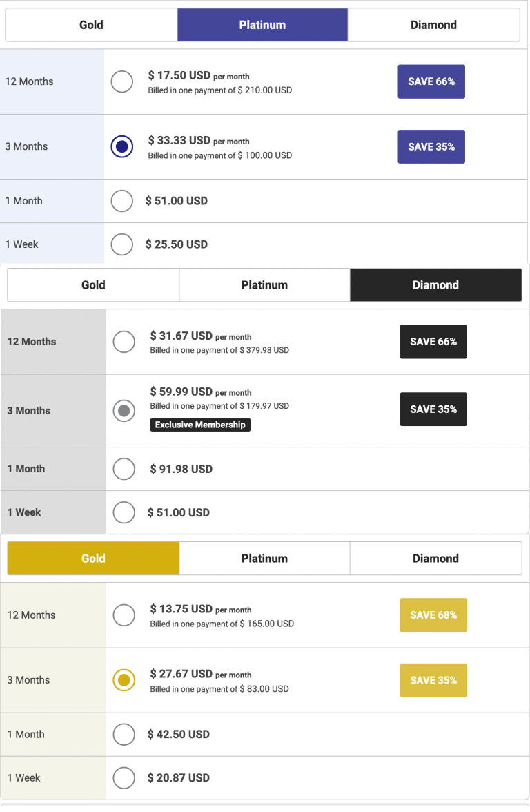The image size is (530, 812).
Task: Choose the Gold 1 Month $42.50 option
Action: 124,735
